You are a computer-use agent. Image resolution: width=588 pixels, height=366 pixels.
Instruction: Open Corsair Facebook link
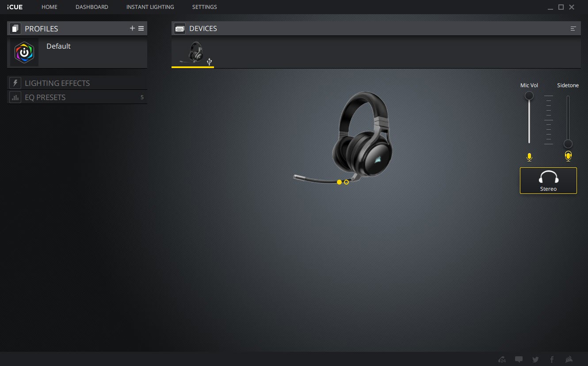click(x=552, y=359)
